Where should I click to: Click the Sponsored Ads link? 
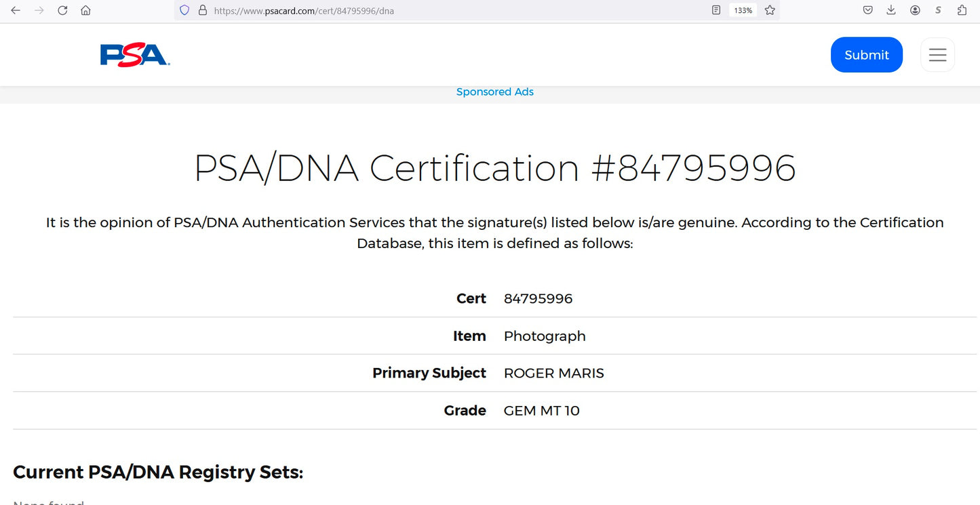(x=494, y=92)
